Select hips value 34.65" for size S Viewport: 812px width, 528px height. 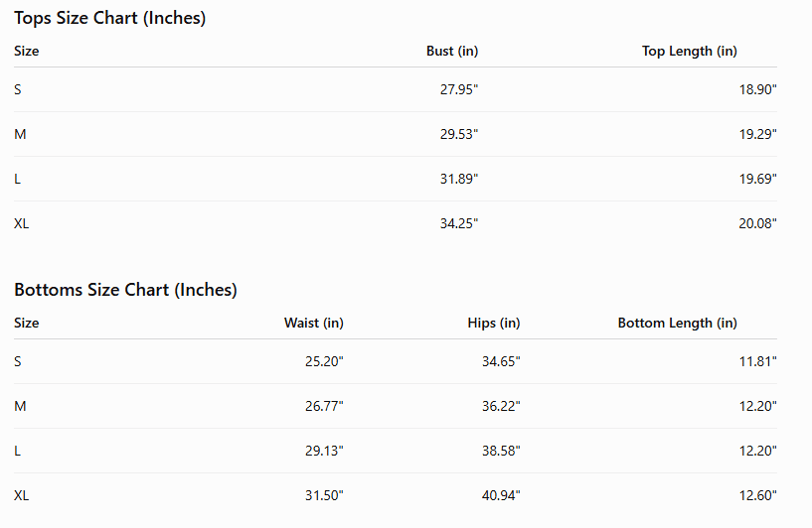coord(501,362)
